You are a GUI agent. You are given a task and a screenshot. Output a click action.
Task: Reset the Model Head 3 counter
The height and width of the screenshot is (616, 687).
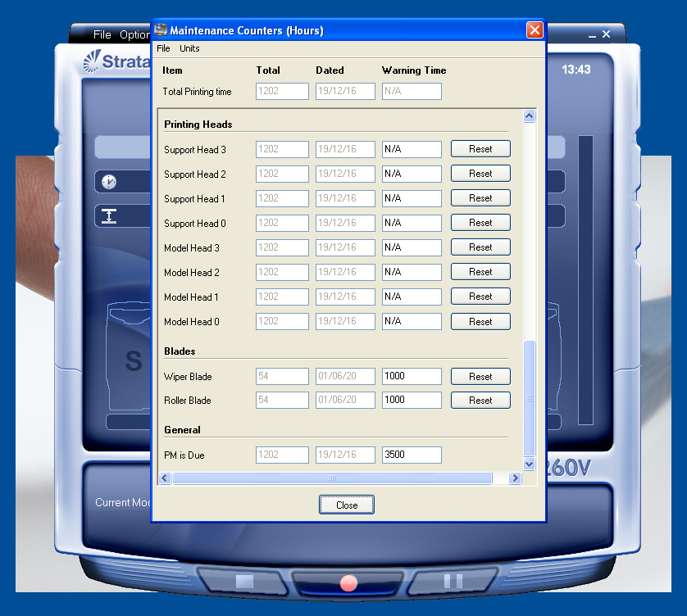tap(480, 247)
